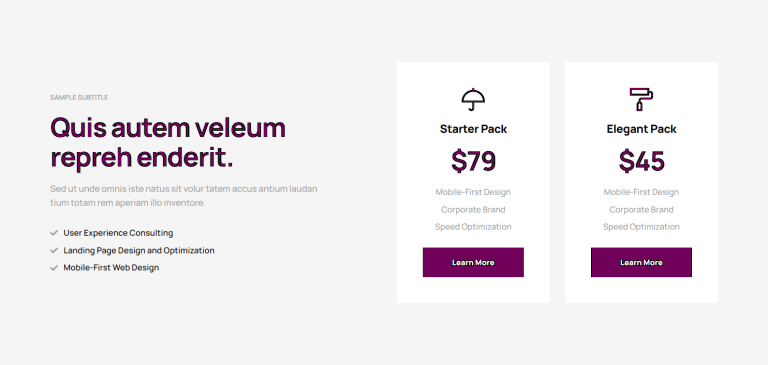Image resolution: width=768 pixels, height=365 pixels.
Task: Click the umbrella icon on Starter Pack
Action: click(473, 99)
